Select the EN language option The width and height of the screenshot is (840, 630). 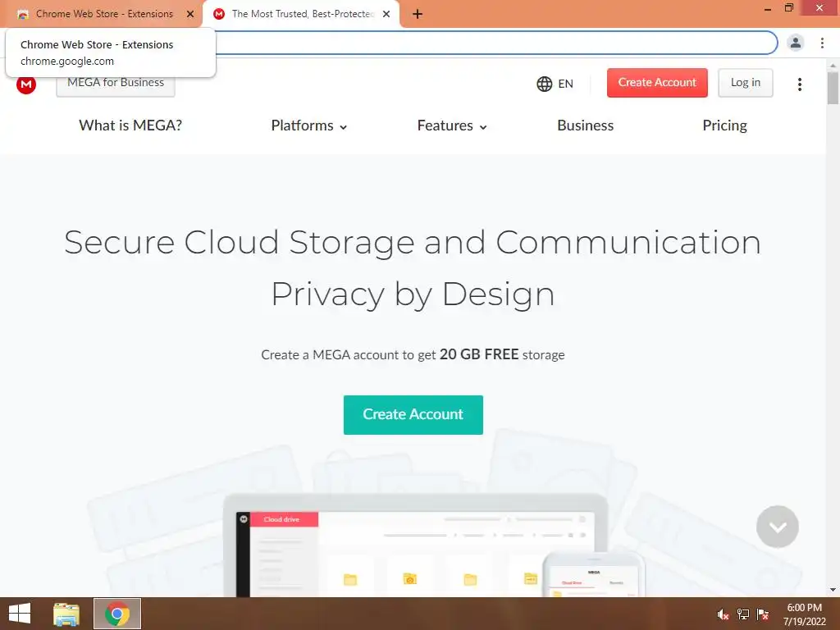(x=565, y=84)
